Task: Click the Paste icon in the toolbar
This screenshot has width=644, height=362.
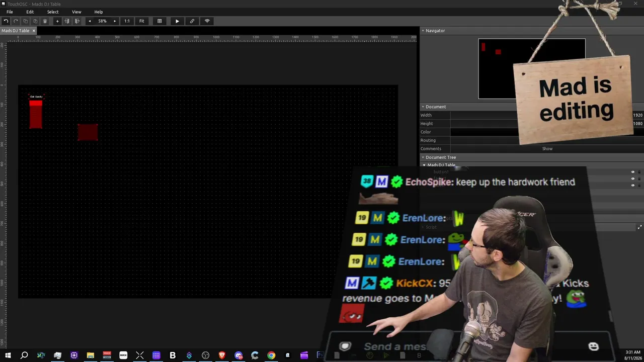Action: tap(35, 21)
